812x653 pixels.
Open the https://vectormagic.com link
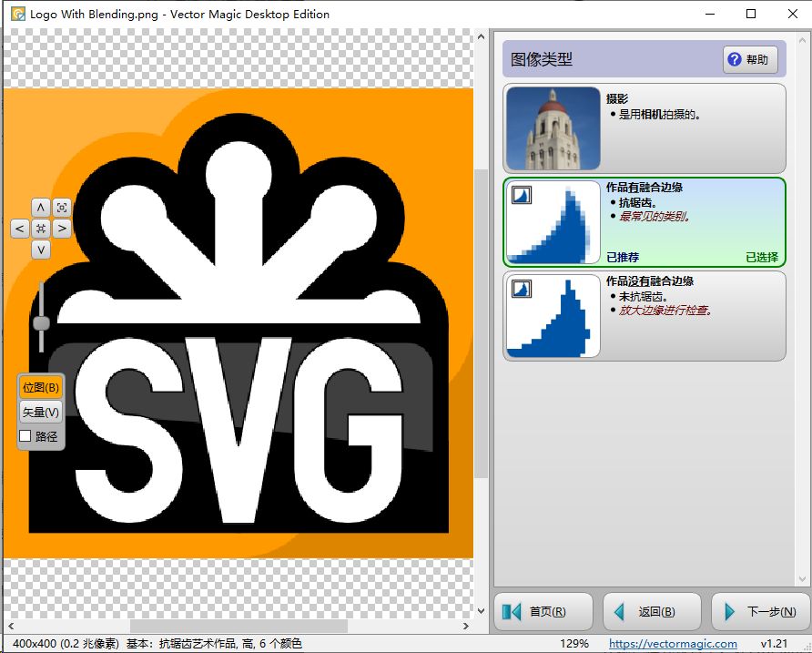pyautogui.click(x=673, y=644)
